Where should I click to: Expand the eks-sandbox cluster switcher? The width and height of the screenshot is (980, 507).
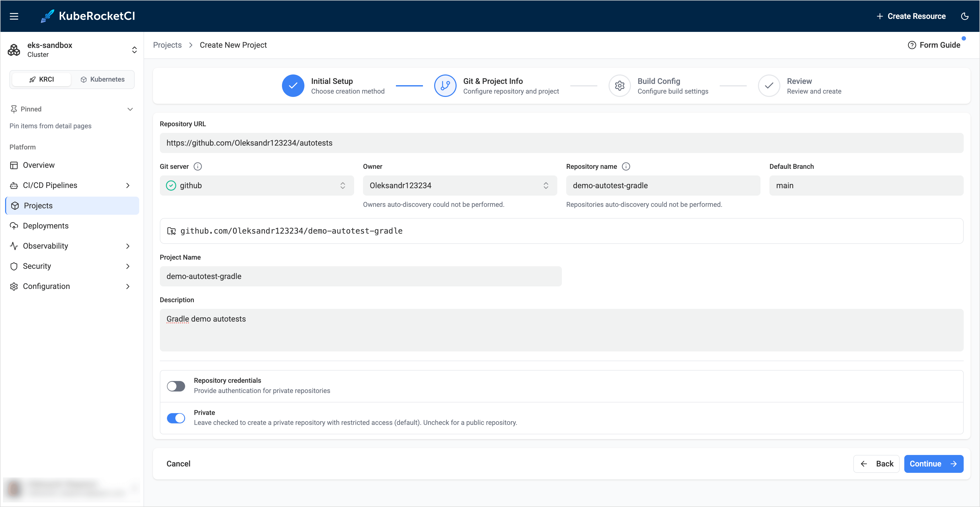(x=134, y=50)
